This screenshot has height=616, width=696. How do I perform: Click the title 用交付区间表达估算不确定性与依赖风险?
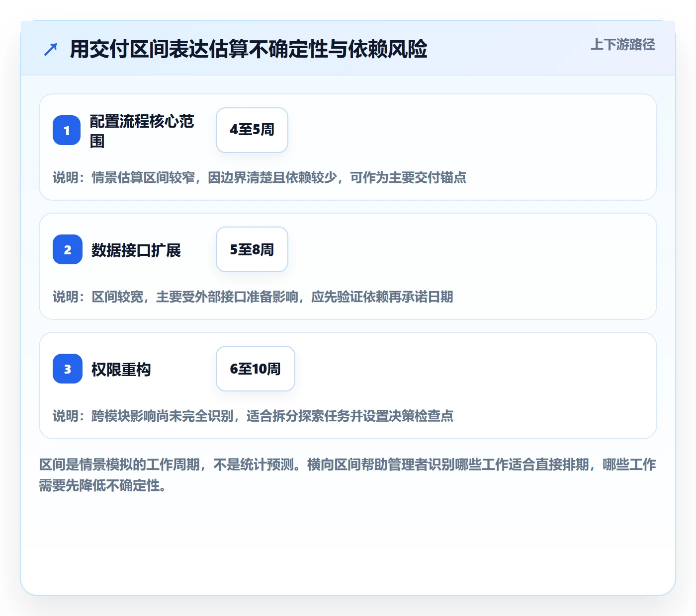[249, 49]
